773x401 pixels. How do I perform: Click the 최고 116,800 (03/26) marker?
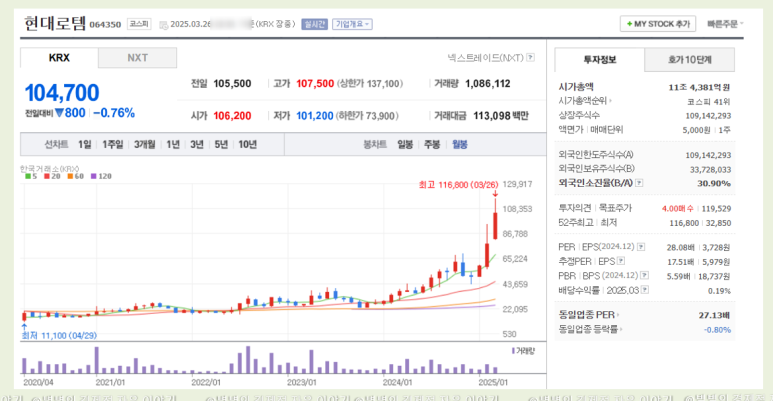tap(458, 184)
